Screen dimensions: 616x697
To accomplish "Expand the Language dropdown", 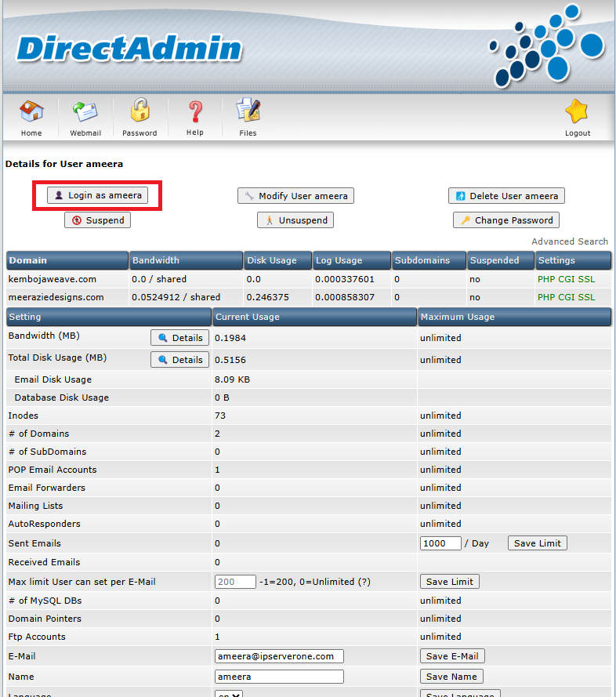I will tap(229, 694).
